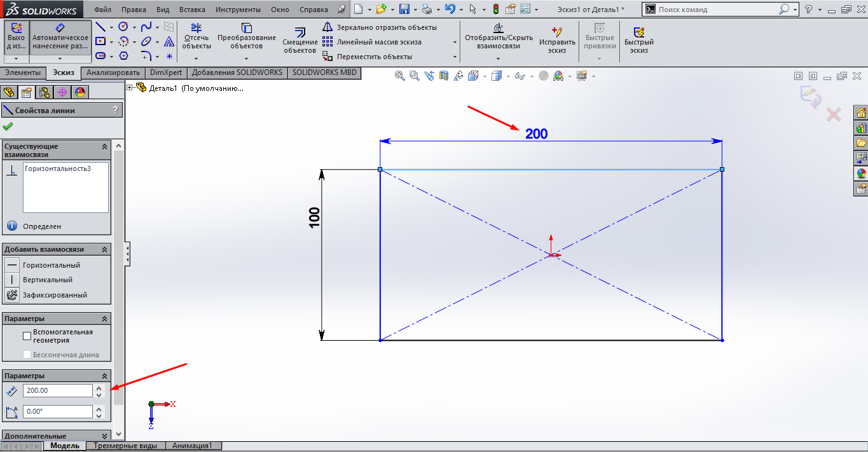868x452 pixels.
Task: Select the Point sketch tool
Action: click(x=169, y=56)
